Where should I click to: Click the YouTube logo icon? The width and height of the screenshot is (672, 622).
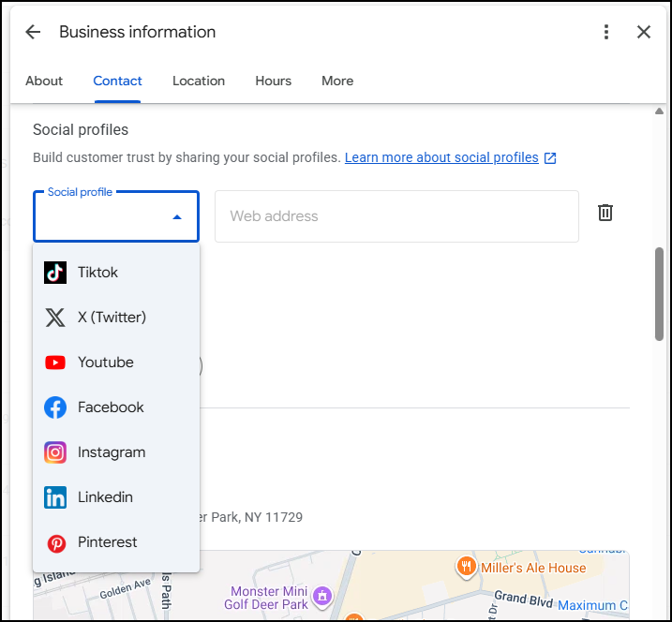point(55,363)
